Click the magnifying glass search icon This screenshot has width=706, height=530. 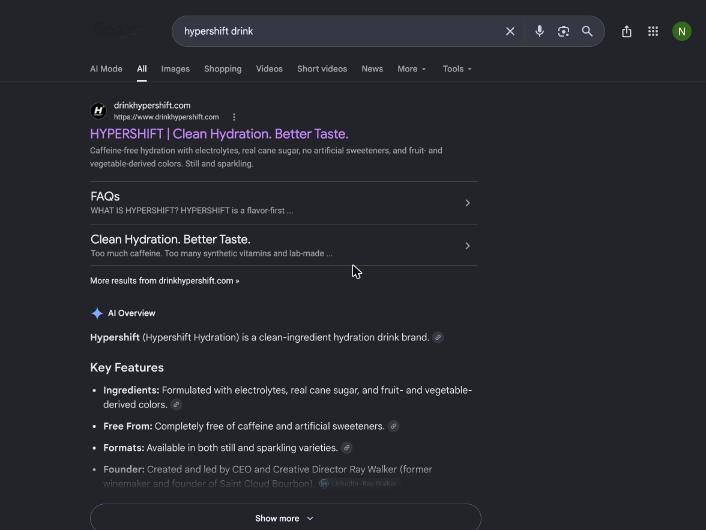click(587, 32)
